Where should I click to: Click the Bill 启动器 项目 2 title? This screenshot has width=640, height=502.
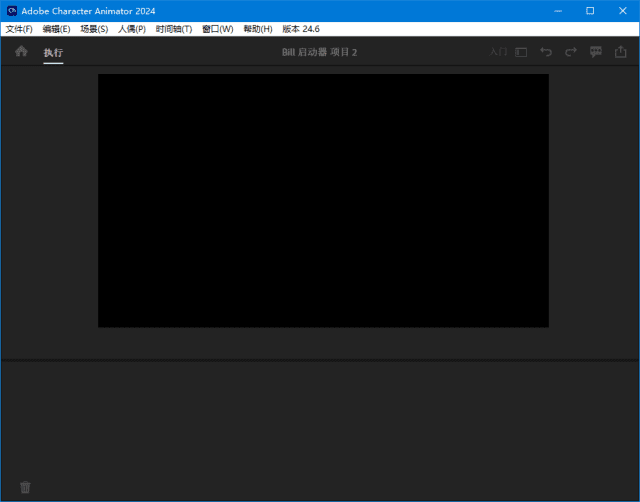[x=320, y=52]
